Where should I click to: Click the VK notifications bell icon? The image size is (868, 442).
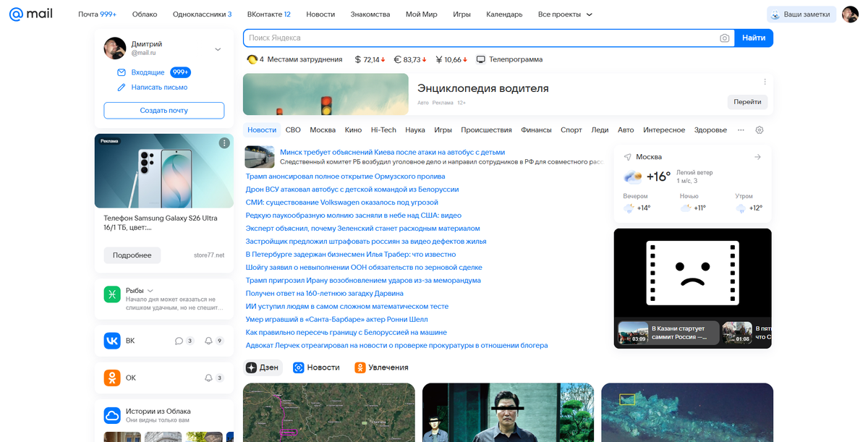click(208, 341)
